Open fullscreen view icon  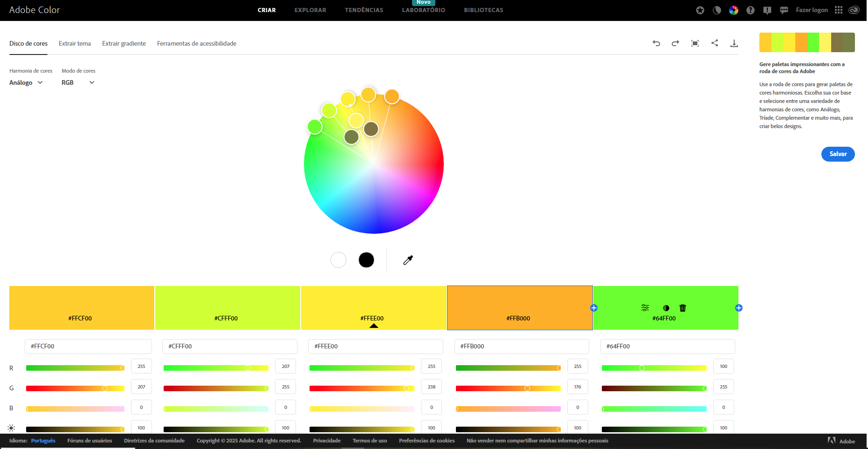pos(695,43)
